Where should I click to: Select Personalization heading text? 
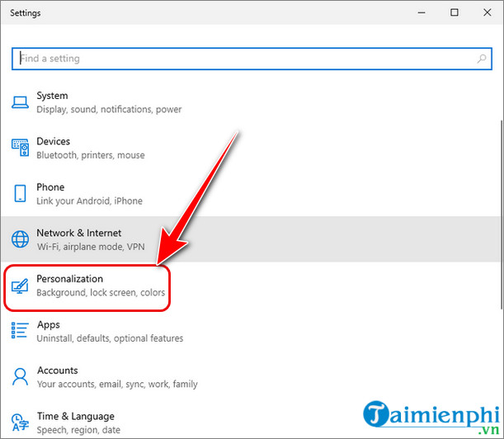pos(70,279)
